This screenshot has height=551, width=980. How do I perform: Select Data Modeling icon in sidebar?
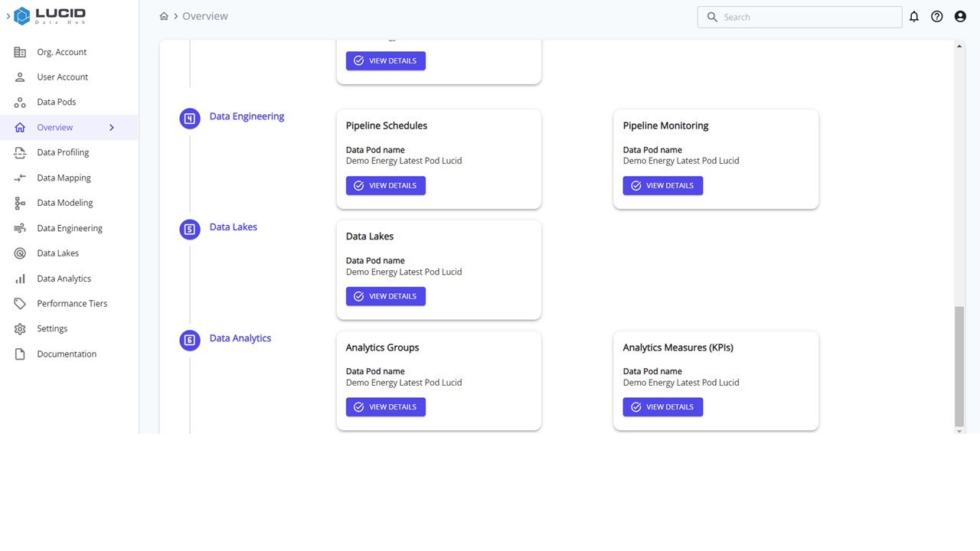21,203
